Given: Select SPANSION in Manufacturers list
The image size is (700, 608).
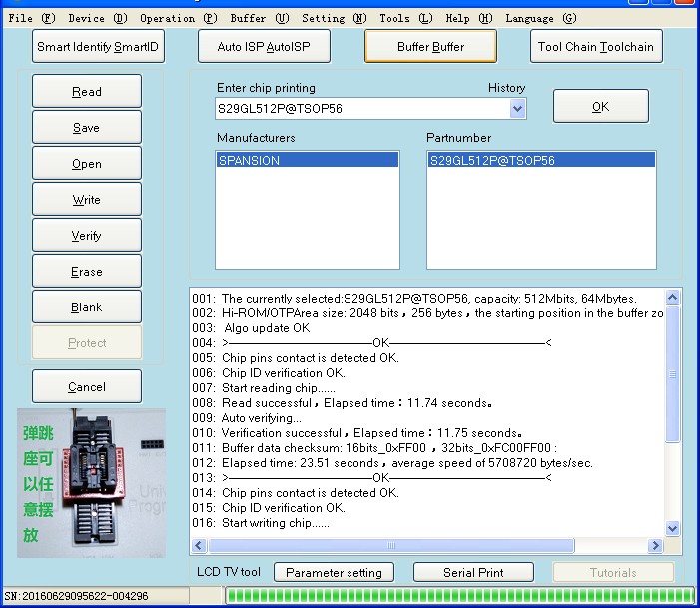Looking at the screenshot, I should 308,160.
